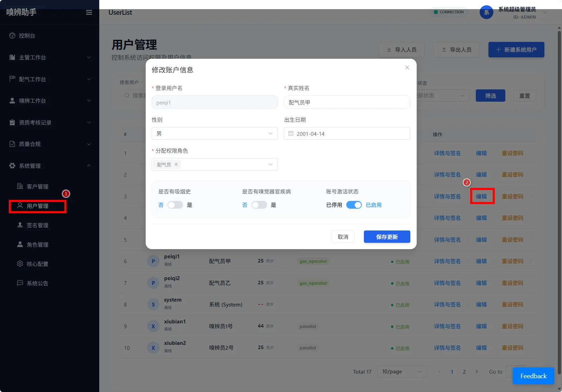Open 控制台 dashboard icon
Viewport: 562px width, 392px height.
click(12, 36)
